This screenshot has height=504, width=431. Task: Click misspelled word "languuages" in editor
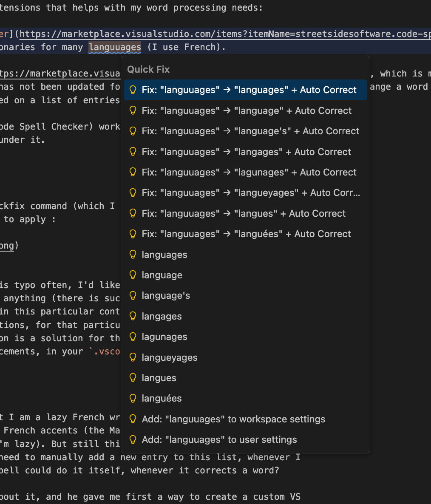pos(115,47)
